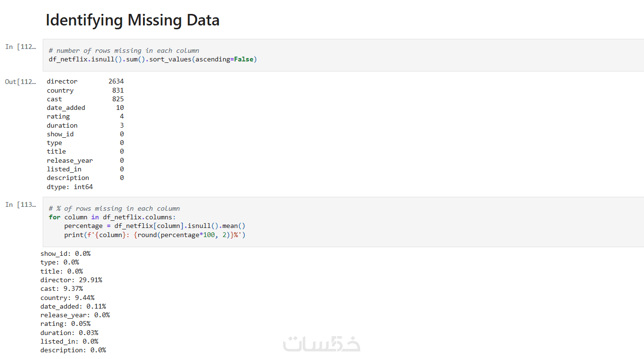
Task: Click the rating: 0.05% output line
Action: click(65, 324)
